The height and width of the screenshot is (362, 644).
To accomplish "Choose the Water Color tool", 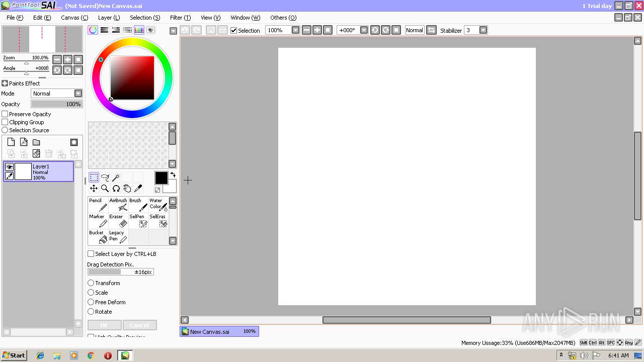I will pyautogui.click(x=158, y=205).
